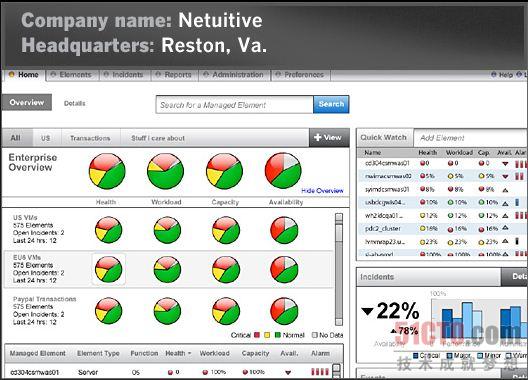528x380 pixels.
Task: Sort by the Health column dropdown arrow
Action: click(x=190, y=353)
